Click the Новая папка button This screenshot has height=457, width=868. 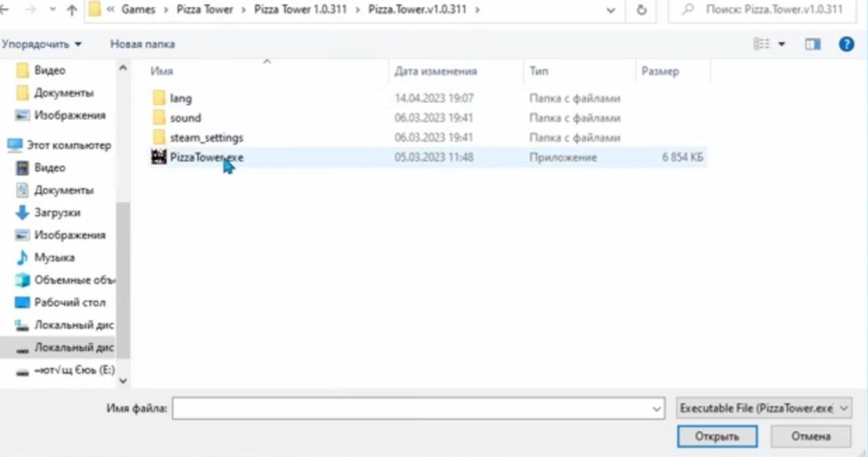(x=142, y=44)
